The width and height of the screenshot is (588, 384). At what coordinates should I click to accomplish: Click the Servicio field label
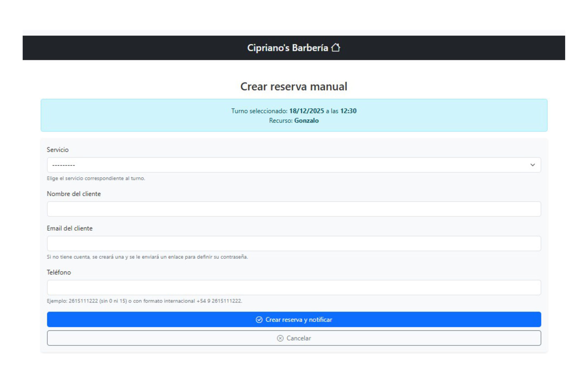[x=58, y=150]
